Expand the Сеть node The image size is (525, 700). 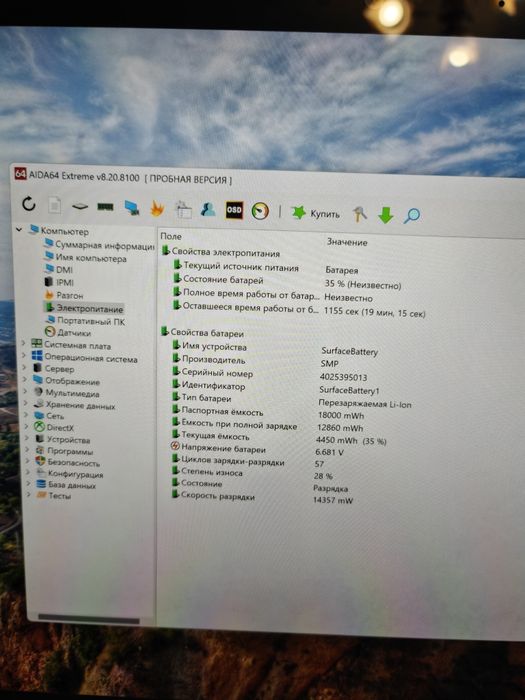tap(26, 414)
